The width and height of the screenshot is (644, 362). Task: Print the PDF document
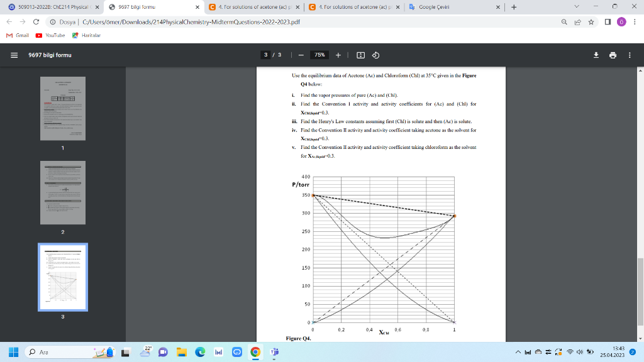coord(613,55)
